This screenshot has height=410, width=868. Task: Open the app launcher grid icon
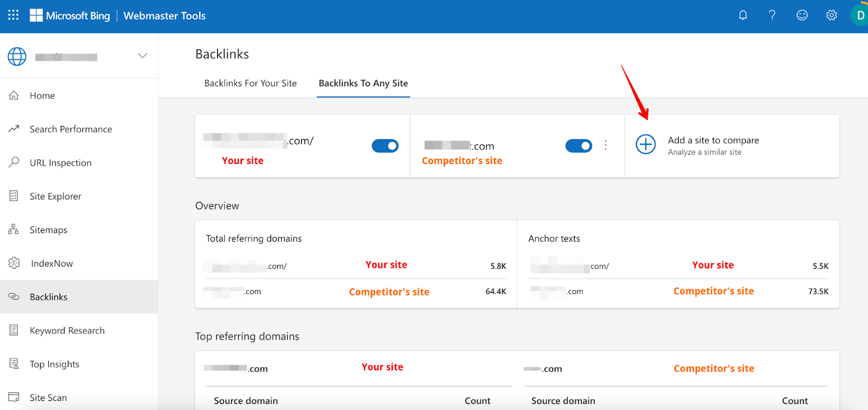(x=14, y=15)
